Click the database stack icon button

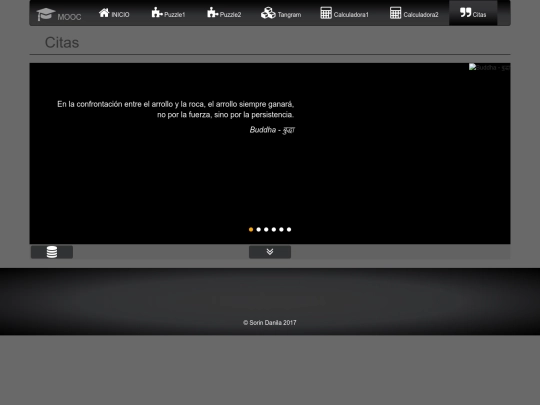52,252
